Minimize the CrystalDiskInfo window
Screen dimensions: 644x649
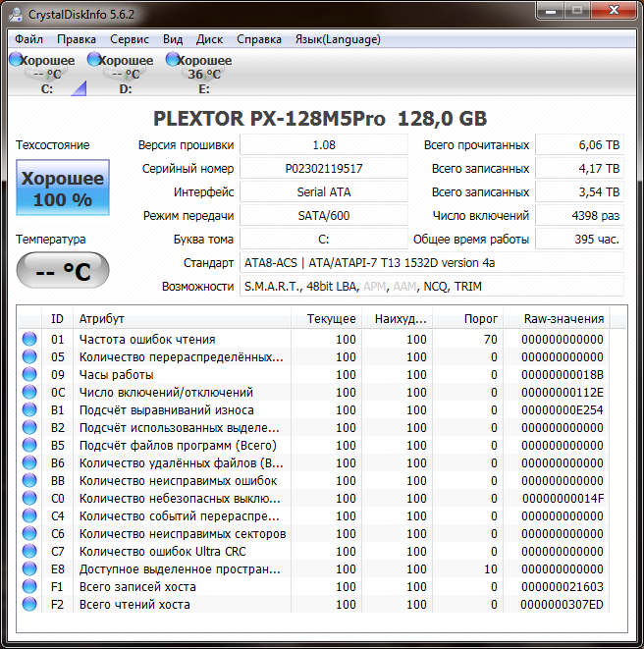[x=551, y=11]
